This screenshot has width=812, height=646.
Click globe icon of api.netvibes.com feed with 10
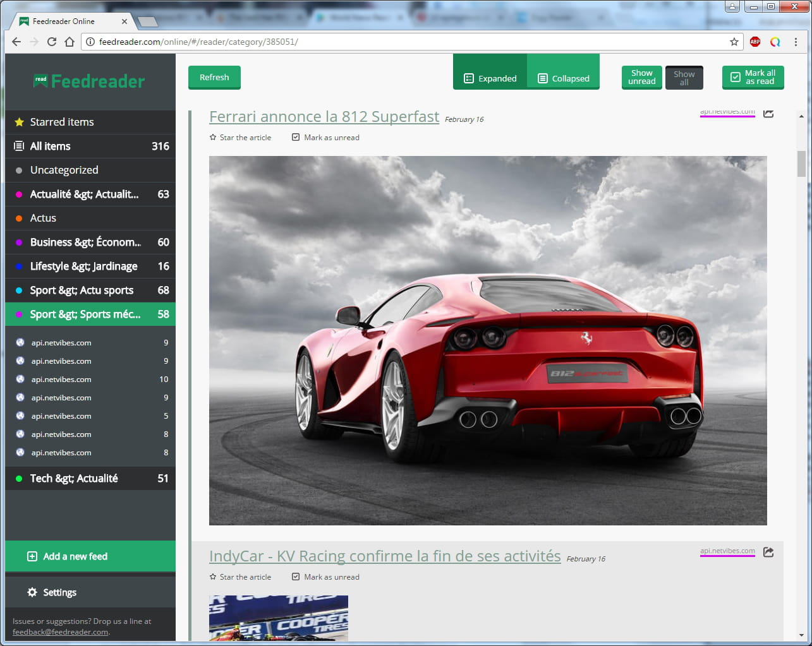[20, 379]
